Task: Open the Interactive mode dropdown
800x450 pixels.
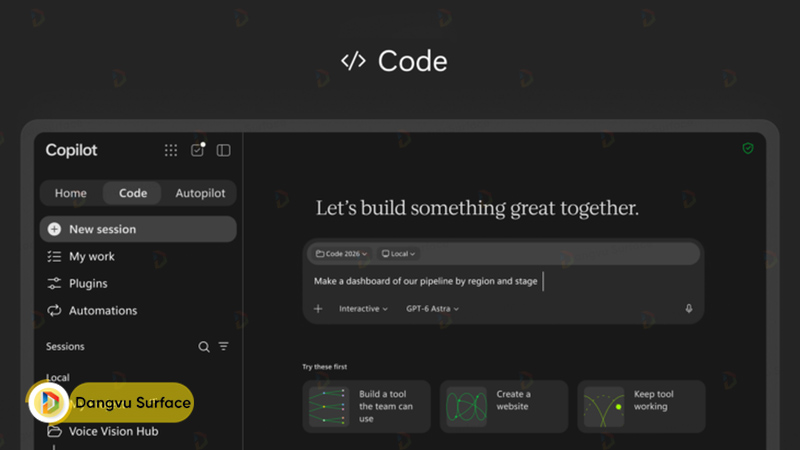Action: pyautogui.click(x=363, y=309)
